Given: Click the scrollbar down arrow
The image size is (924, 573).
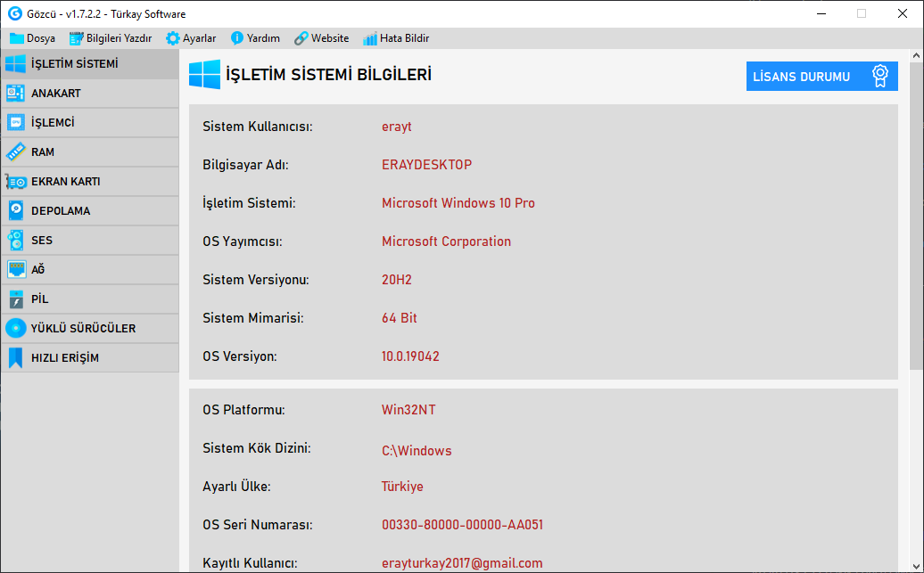Looking at the screenshot, I should coord(916,565).
